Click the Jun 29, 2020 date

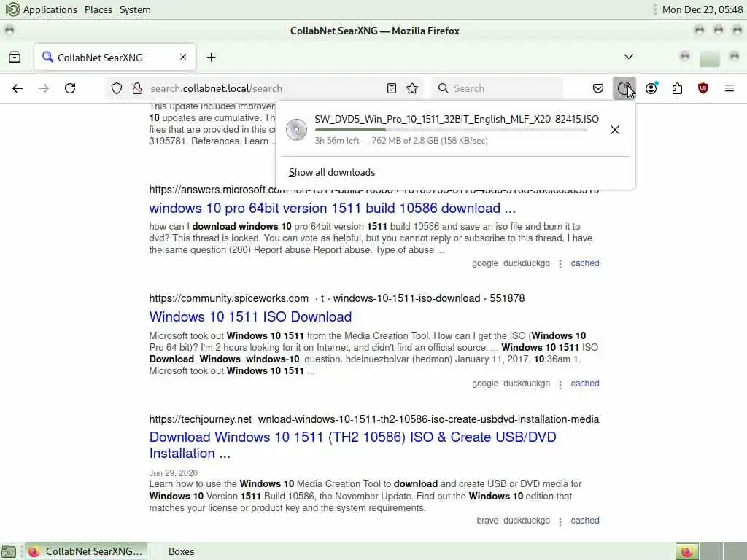point(174,472)
